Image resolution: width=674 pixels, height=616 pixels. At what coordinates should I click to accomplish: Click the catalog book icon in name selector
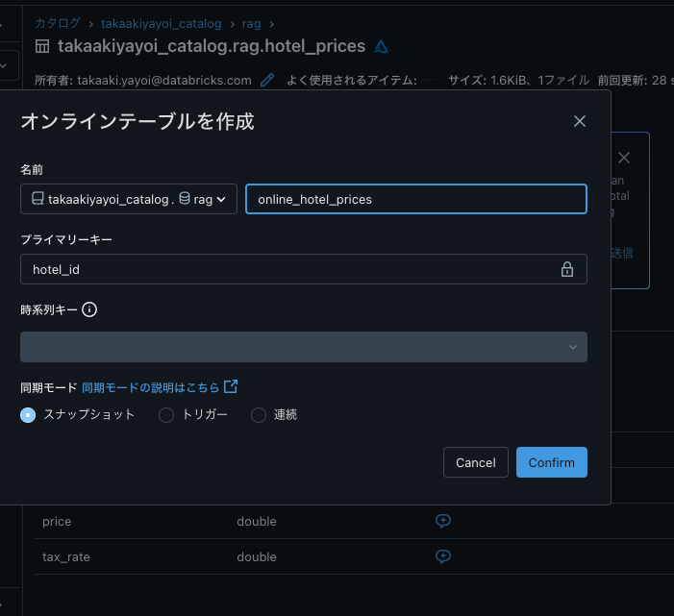(37, 198)
